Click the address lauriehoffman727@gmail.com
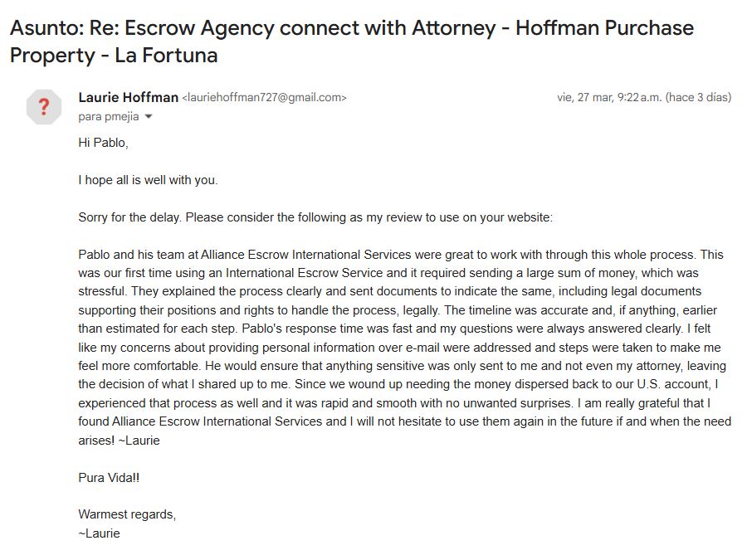The image size is (747, 560). tap(264, 98)
